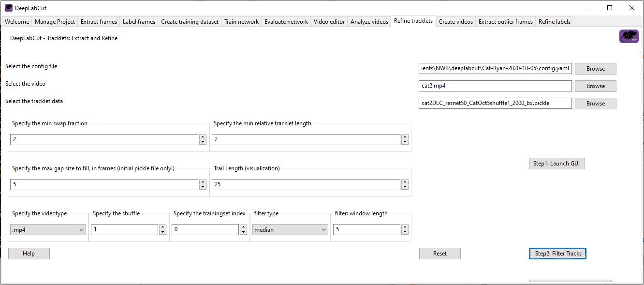Screen dimensions: 644x285
Task: Select the Create videos tab
Action: pyautogui.click(x=455, y=21)
